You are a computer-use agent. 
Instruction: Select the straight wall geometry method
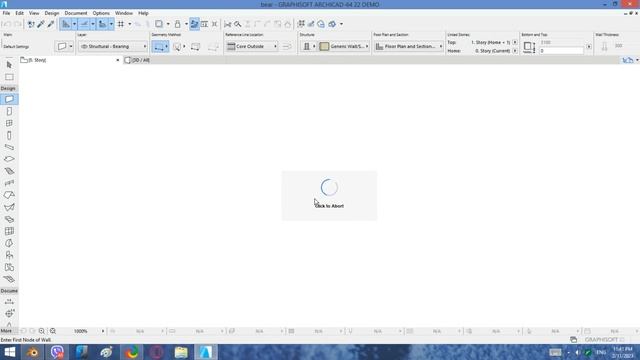pyautogui.click(x=159, y=47)
